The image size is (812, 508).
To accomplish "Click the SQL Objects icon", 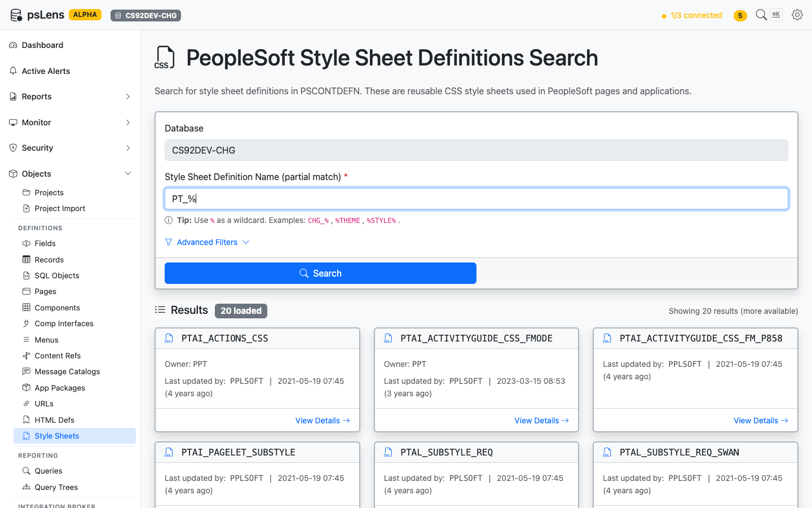I will tap(27, 275).
